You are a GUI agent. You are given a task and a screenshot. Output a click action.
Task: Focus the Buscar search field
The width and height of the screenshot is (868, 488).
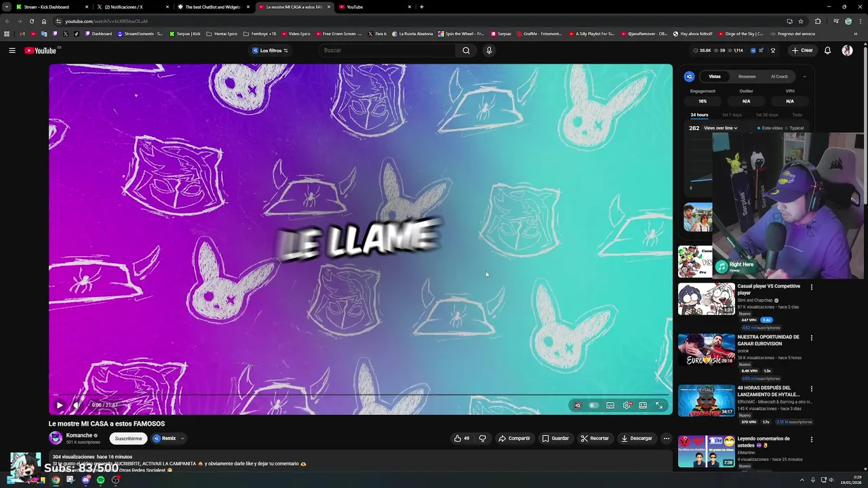[x=387, y=50]
